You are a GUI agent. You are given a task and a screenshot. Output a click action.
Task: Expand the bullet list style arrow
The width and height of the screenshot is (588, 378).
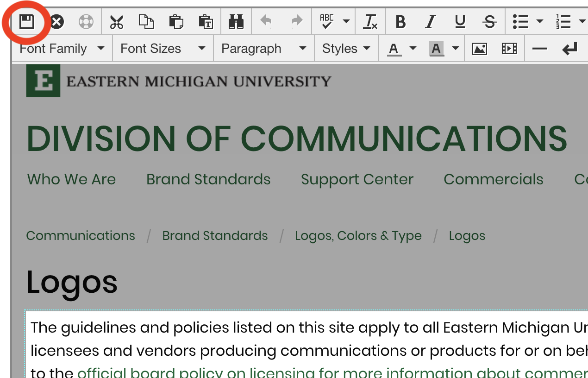(539, 21)
